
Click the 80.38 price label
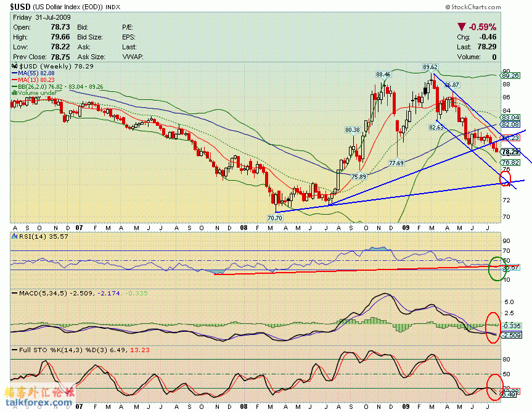pos(353,130)
